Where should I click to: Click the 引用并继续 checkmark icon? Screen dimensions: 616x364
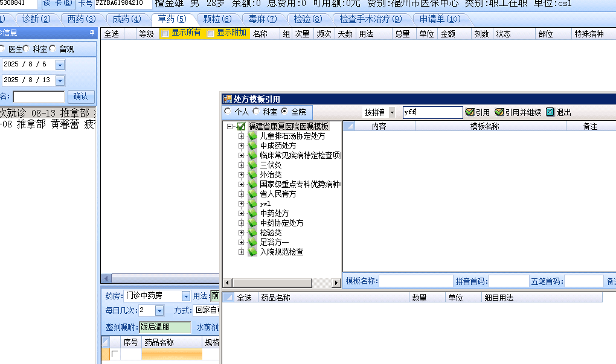(x=499, y=112)
